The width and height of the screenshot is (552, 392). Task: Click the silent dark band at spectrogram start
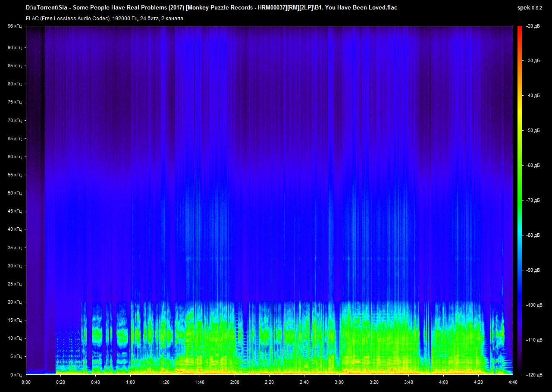pos(35,172)
